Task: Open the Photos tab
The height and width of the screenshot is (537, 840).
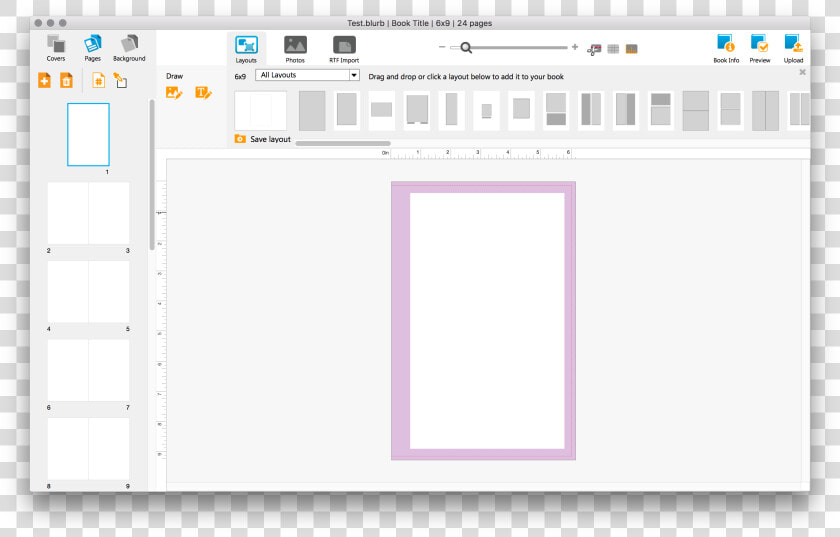Action: tap(295, 49)
